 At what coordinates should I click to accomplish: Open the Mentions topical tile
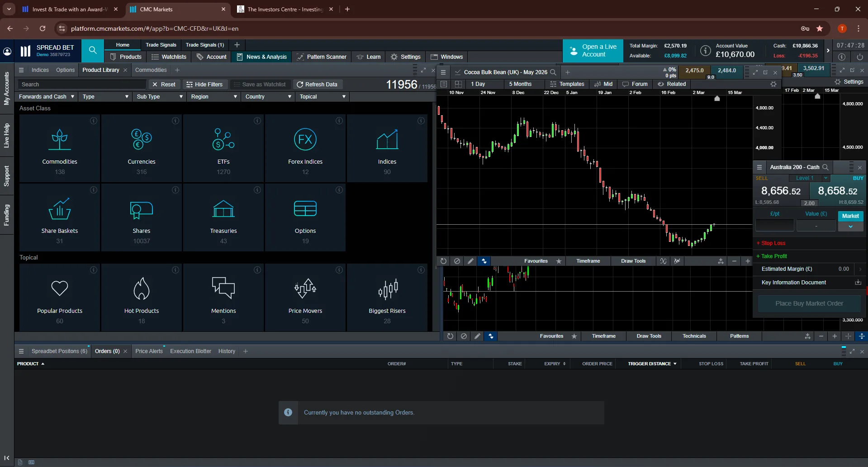coord(223,297)
